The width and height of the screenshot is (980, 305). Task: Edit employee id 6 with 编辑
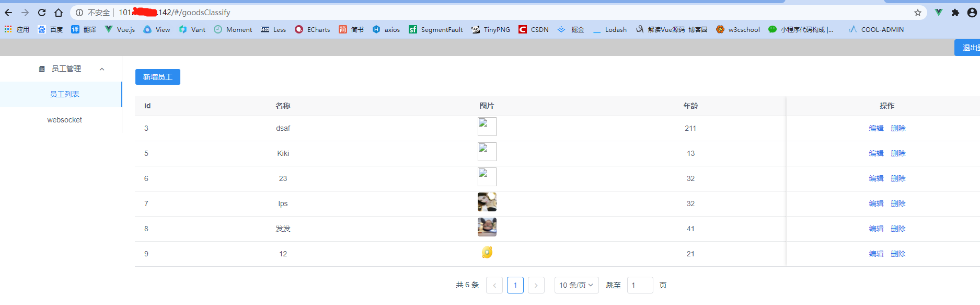[876, 178]
